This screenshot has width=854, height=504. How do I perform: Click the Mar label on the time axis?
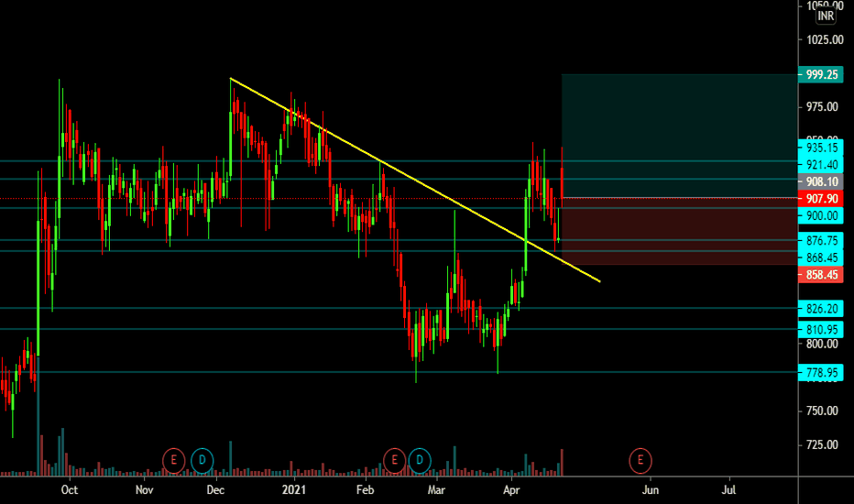pos(436,490)
